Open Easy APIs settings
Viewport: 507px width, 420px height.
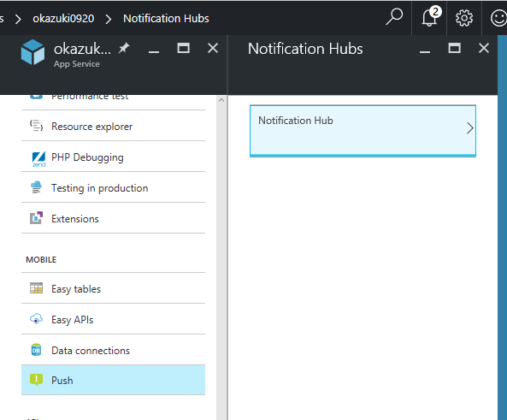pyautogui.click(x=113, y=319)
